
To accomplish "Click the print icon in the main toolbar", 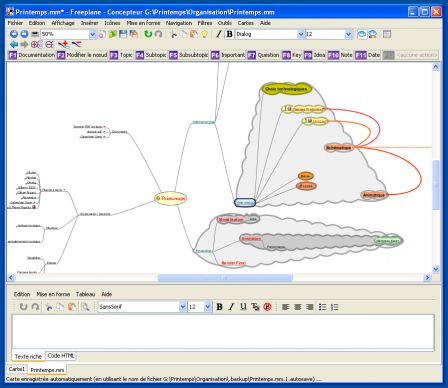I will (35, 34).
